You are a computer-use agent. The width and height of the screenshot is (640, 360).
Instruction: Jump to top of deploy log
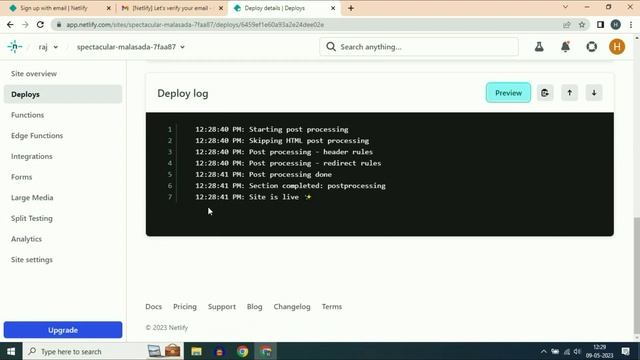[569, 93]
